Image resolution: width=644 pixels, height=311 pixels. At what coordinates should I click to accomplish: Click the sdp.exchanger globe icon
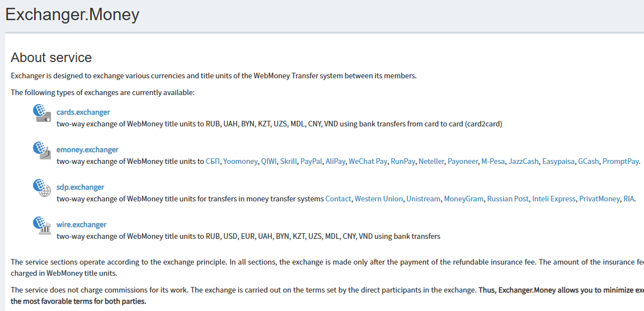[42, 188]
